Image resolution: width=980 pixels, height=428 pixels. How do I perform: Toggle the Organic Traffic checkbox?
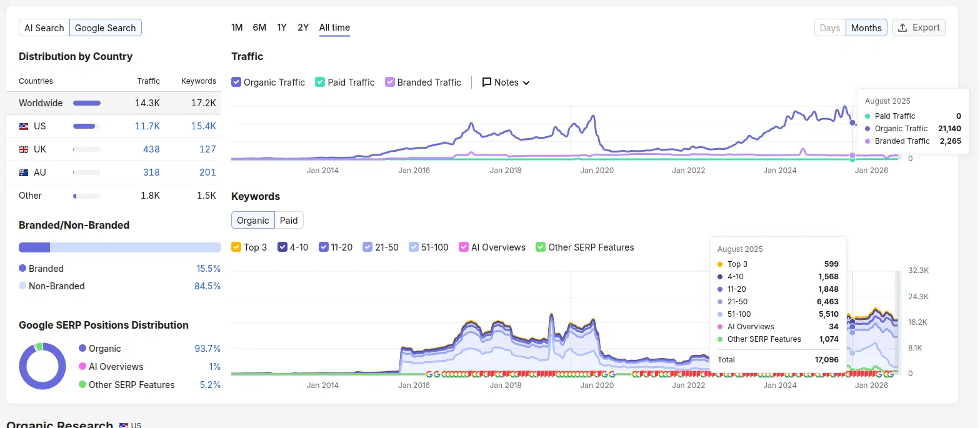point(236,82)
